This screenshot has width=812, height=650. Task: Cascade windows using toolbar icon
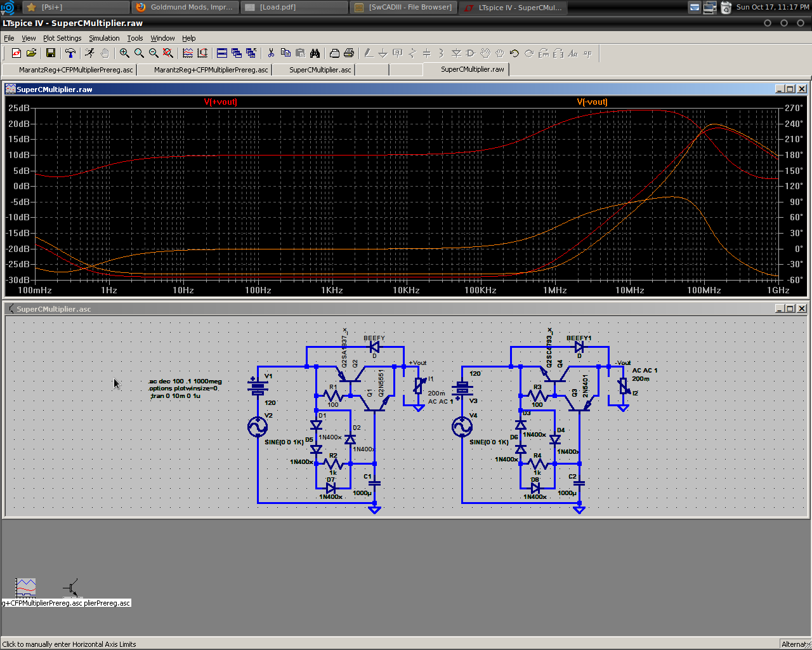click(237, 53)
